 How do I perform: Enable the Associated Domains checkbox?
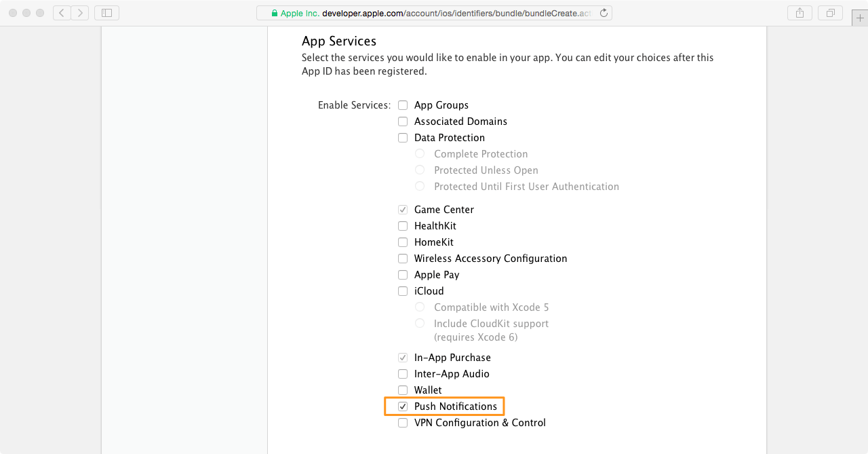[x=403, y=121]
